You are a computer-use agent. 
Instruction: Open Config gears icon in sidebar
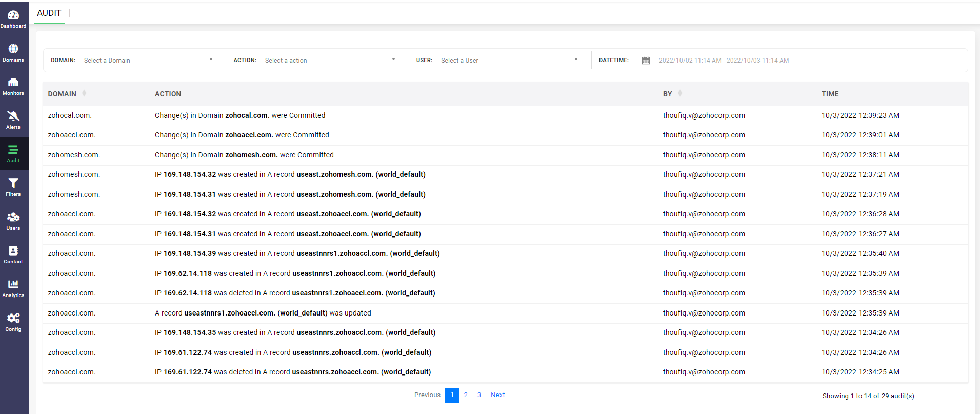(13, 318)
